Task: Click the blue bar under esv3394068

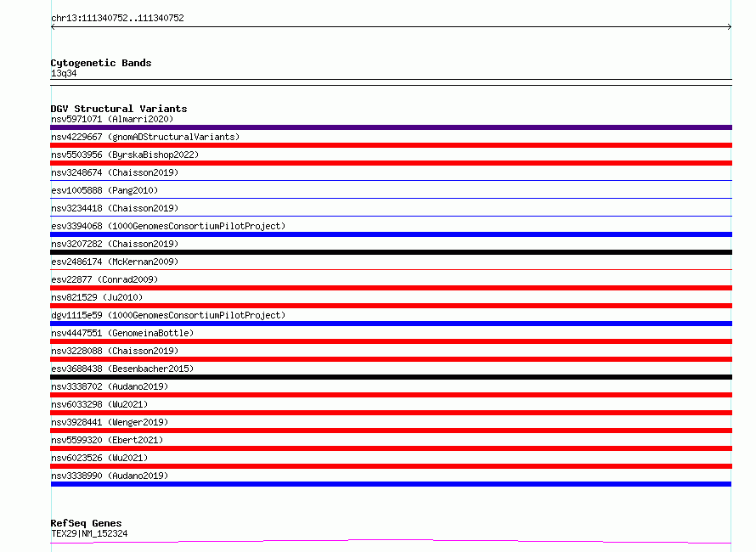Action: point(391,234)
